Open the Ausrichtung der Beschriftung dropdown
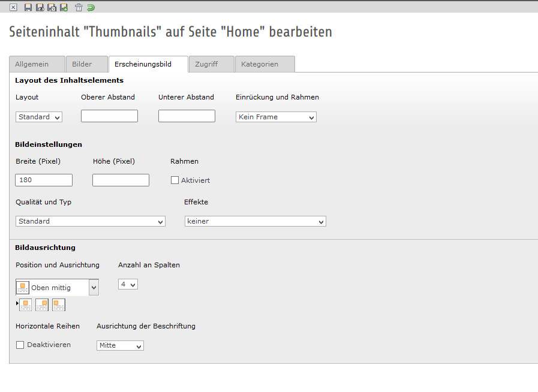The width and height of the screenshot is (538, 392). point(120,345)
